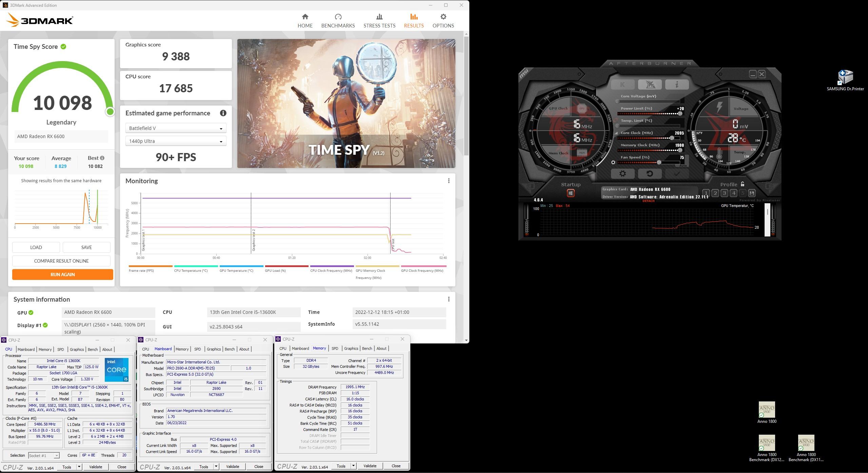Screen dimensions: 868x473
Task: Click the core clock curve editor bars icon
Action: [616, 133]
